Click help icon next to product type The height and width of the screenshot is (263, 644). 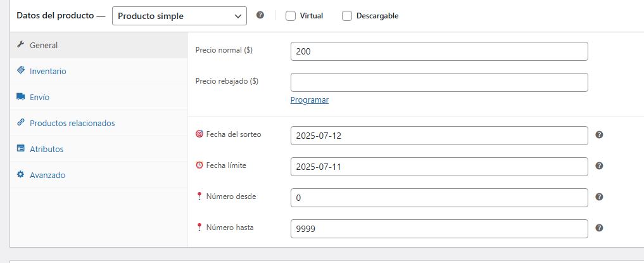(x=260, y=16)
